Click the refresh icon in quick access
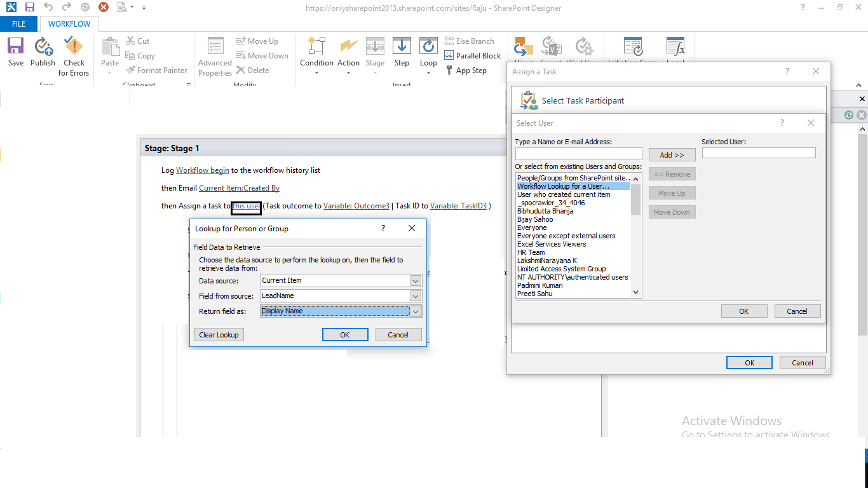The height and width of the screenshot is (488, 868). [85, 8]
